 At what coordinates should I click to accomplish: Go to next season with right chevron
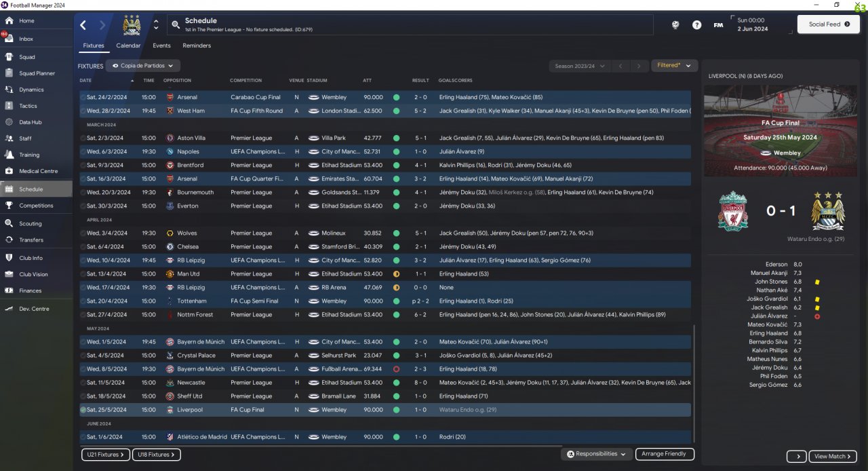pyautogui.click(x=639, y=66)
